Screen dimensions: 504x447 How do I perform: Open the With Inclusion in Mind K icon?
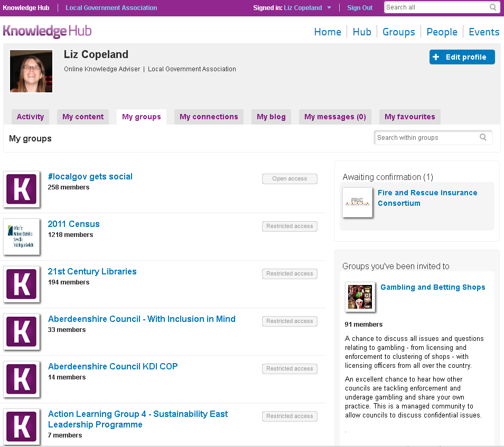[x=22, y=332]
